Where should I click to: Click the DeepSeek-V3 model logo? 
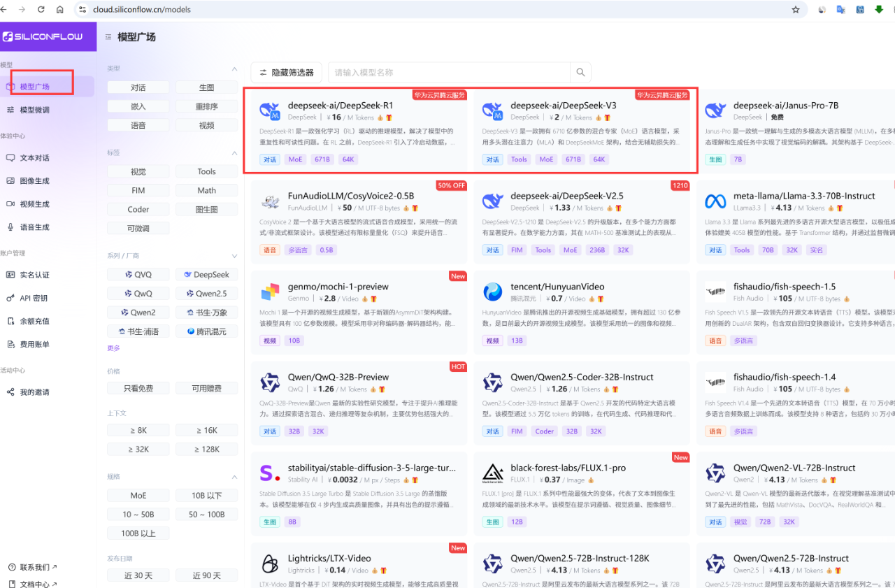pyautogui.click(x=493, y=110)
